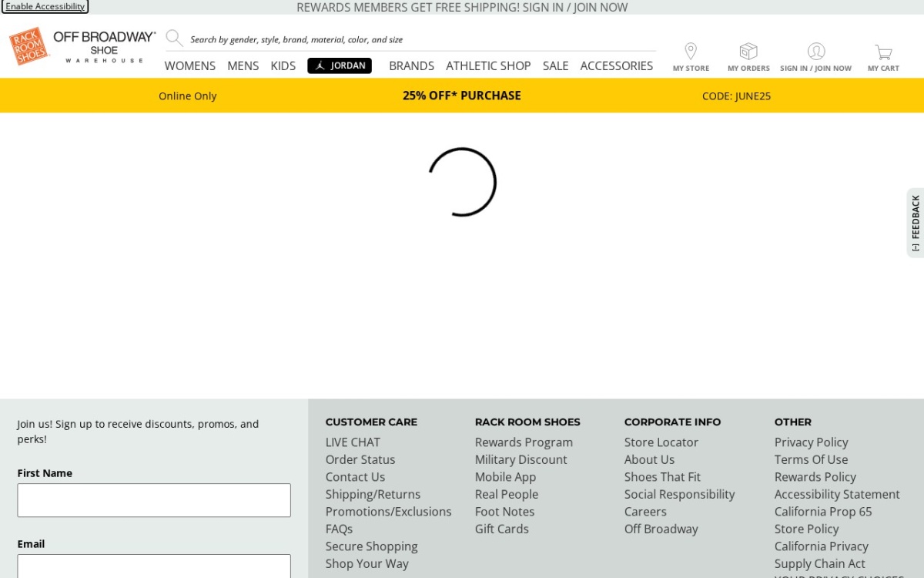Click the Sign In profile icon
Image resolution: width=924 pixels, height=578 pixels.
(x=816, y=52)
